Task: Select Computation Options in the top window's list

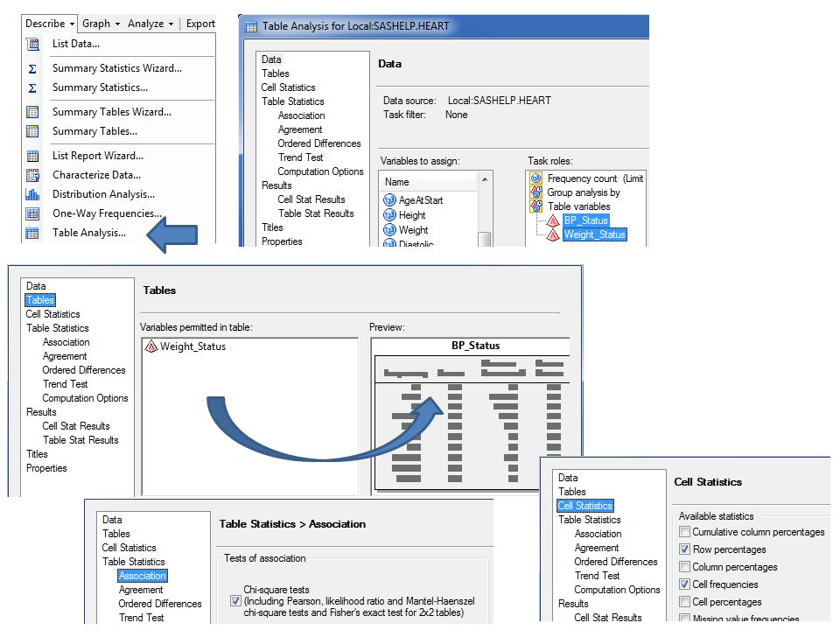Action: 320,171
